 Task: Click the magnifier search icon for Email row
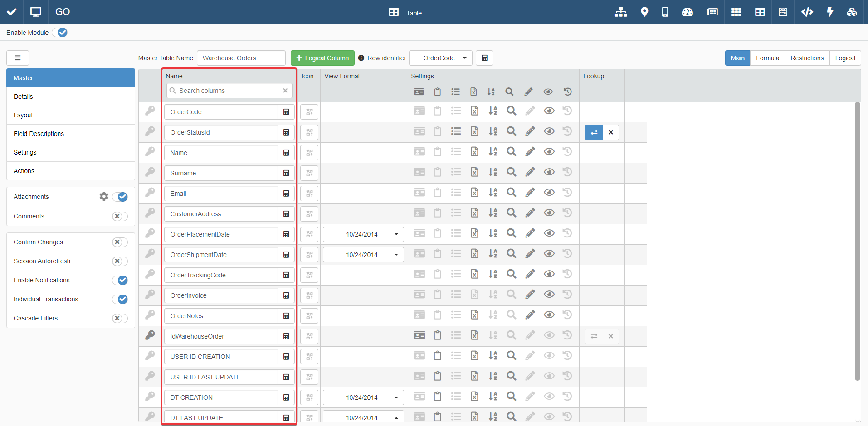pyautogui.click(x=511, y=193)
